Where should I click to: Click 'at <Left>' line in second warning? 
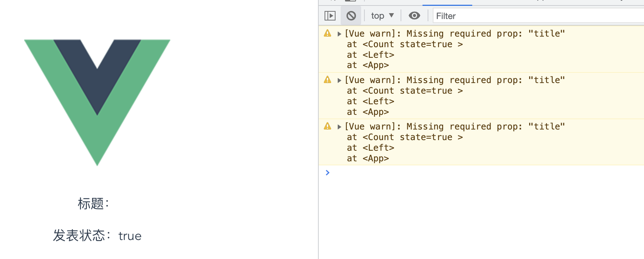click(371, 101)
